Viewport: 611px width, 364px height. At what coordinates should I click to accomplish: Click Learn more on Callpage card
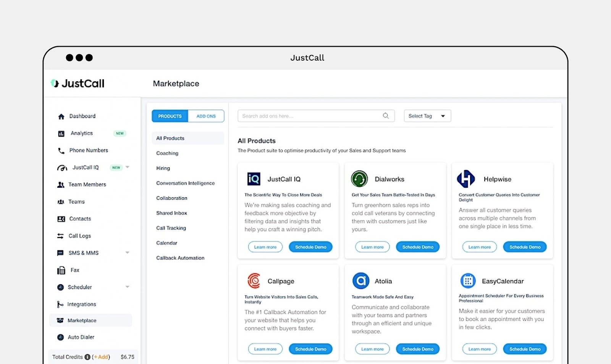point(265,349)
